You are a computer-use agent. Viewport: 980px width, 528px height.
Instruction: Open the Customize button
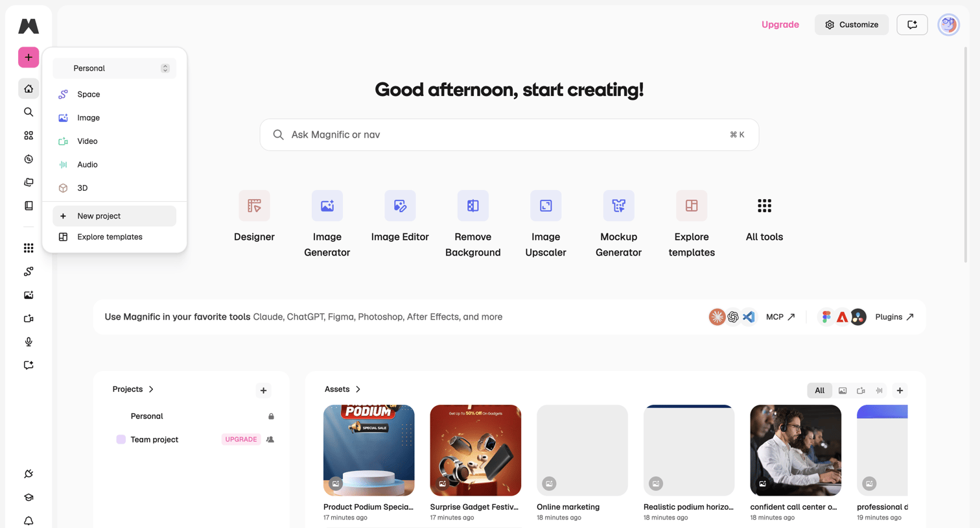tap(852, 25)
